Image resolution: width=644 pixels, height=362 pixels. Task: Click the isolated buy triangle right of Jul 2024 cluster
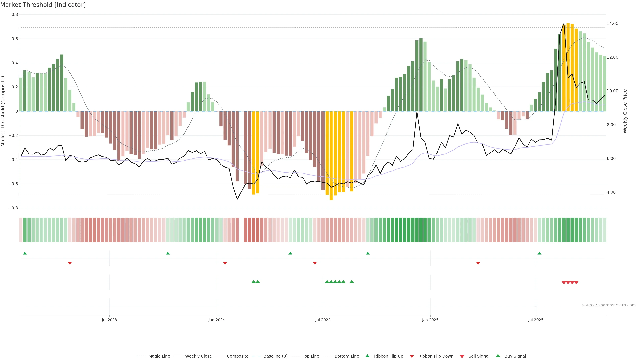click(352, 282)
